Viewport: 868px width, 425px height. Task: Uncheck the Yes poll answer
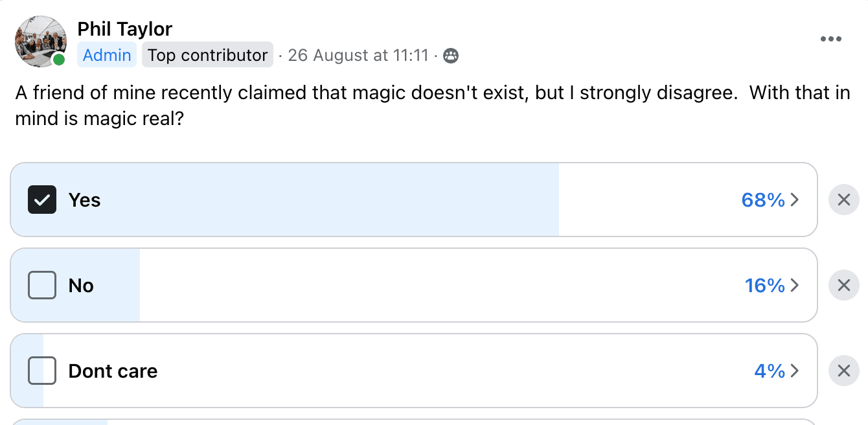click(41, 200)
